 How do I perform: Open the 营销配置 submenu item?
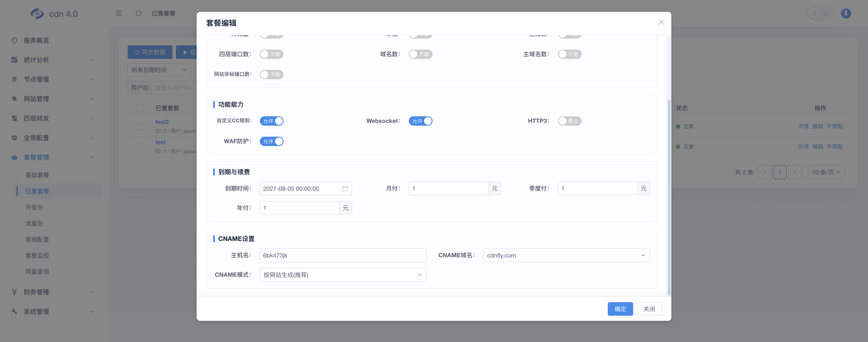click(x=37, y=240)
